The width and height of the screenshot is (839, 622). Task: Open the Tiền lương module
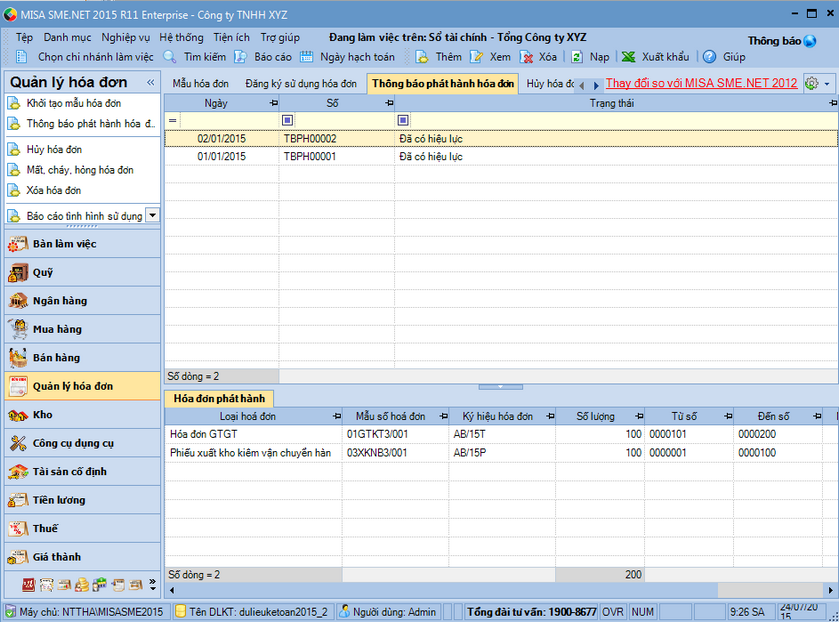pyautogui.click(x=82, y=500)
